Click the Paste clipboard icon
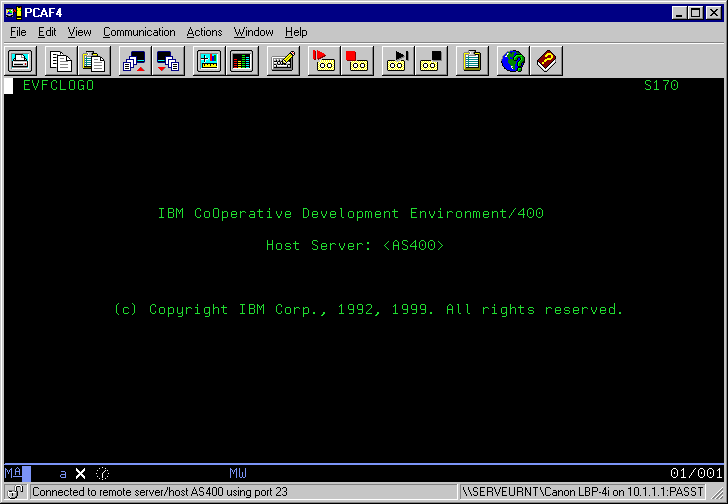The height and width of the screenshot is (504, 728). 95,61
